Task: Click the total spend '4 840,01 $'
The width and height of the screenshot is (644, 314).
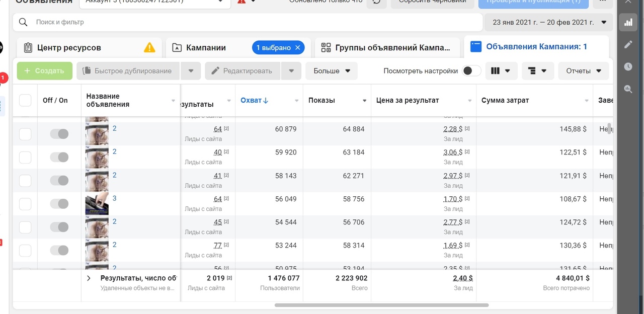Action: [573, 278]
